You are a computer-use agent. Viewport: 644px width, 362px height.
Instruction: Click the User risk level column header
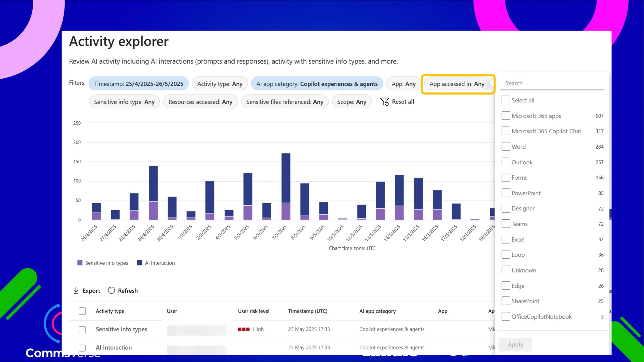point(253,311)
